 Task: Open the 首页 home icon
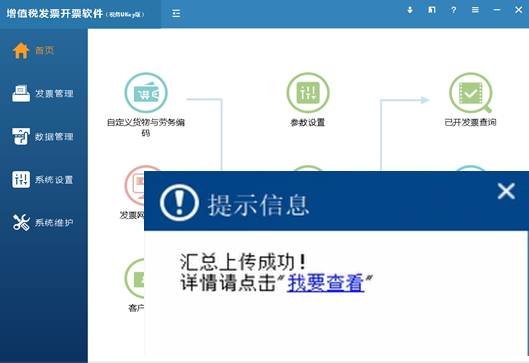21,51
